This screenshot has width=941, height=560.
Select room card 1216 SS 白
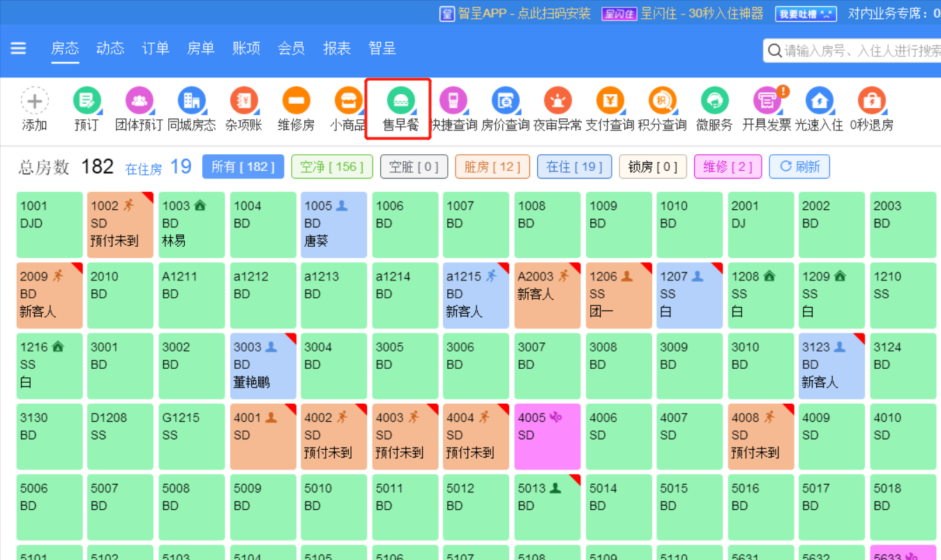coord(50,366)
